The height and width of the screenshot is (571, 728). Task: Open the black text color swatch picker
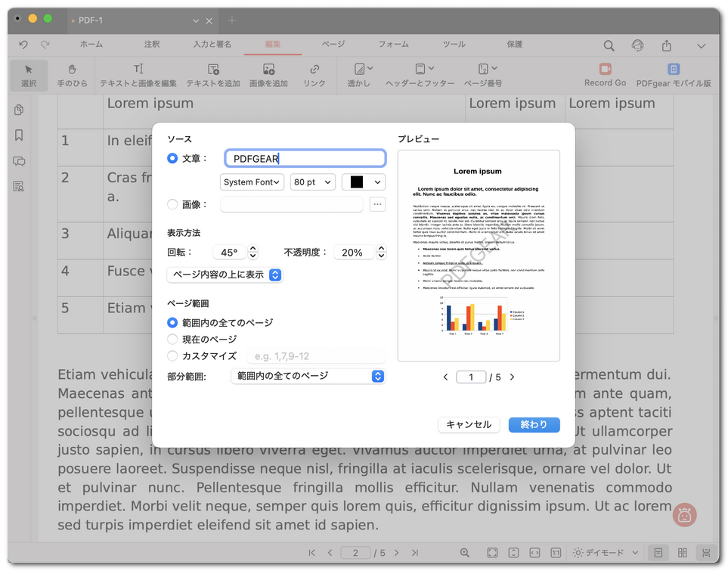363,182
